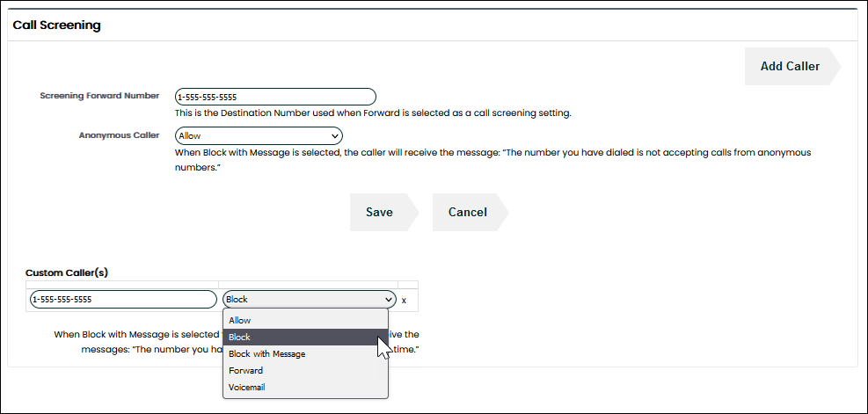Cancel the call screening changes
The height and width of the screenshot is (414, 868).
(x=467, y=212)
